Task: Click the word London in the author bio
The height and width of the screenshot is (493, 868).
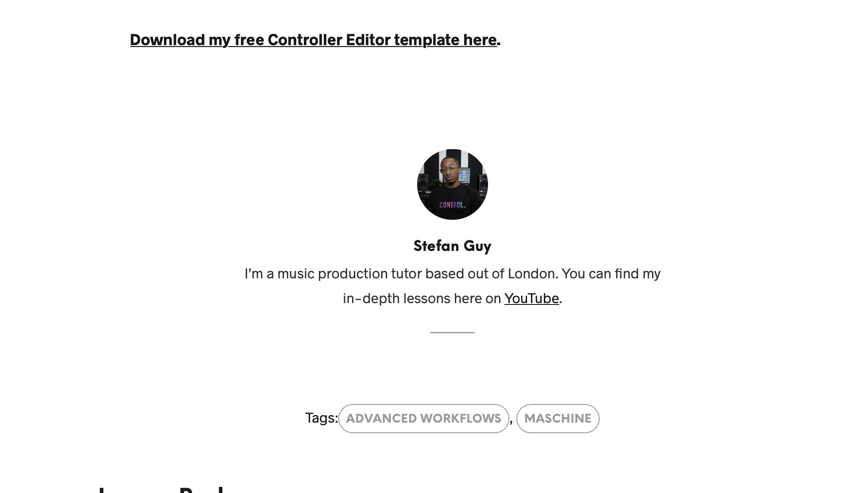Action: pos(531,273)
